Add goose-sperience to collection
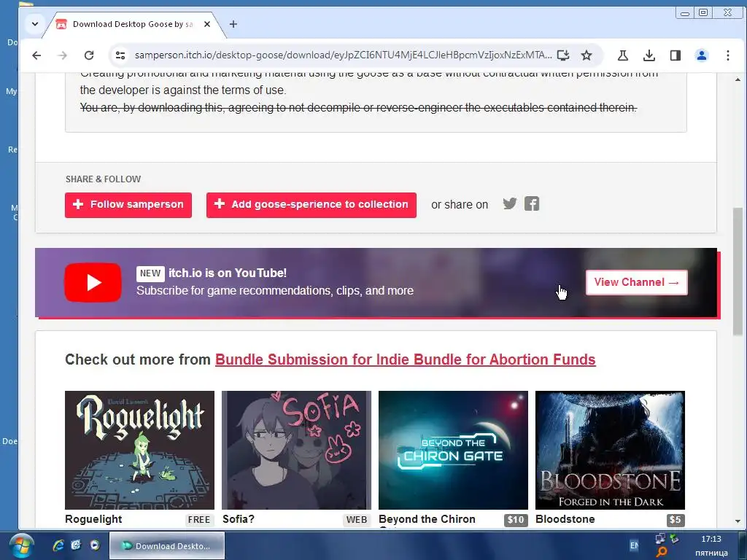 [311, 205]
